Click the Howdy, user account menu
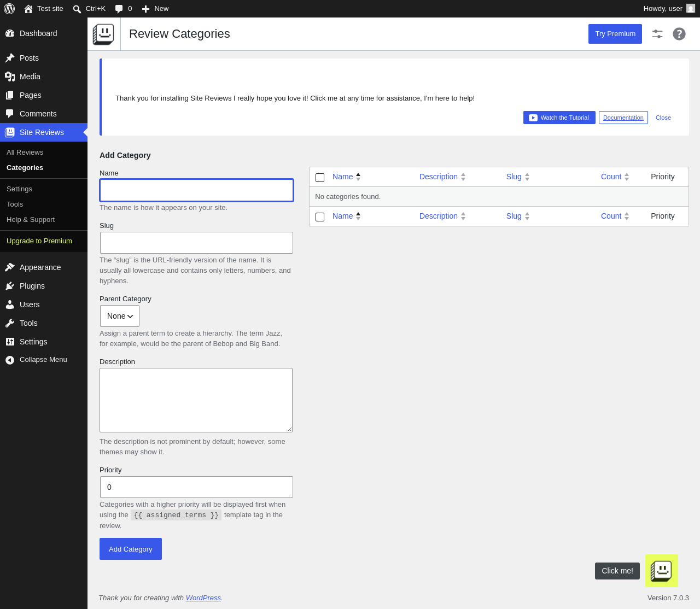The width and height of the screenshot is (700, 609). pyautogui.click(x=669, y=9)
